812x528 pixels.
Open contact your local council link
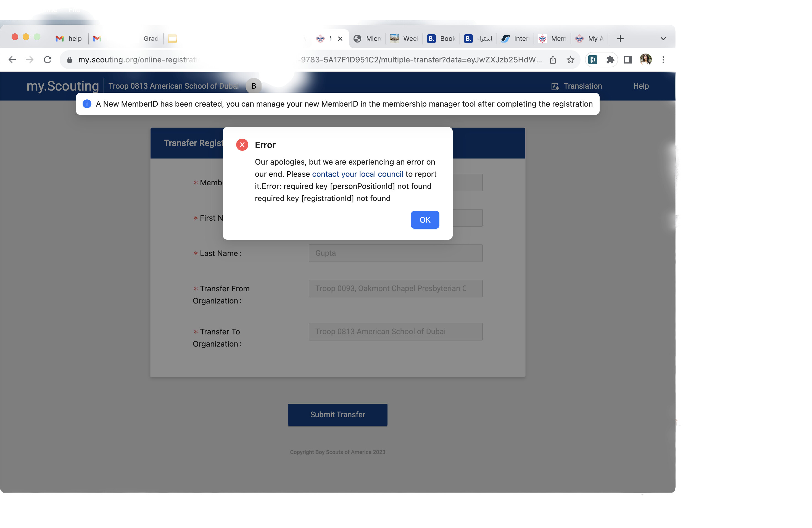(x=357, y=174)
